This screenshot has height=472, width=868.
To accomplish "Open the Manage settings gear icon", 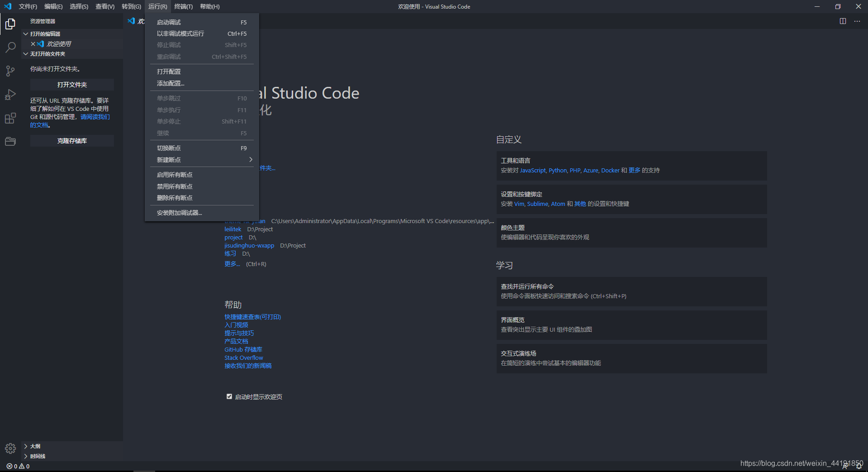I will click(10, 448).
